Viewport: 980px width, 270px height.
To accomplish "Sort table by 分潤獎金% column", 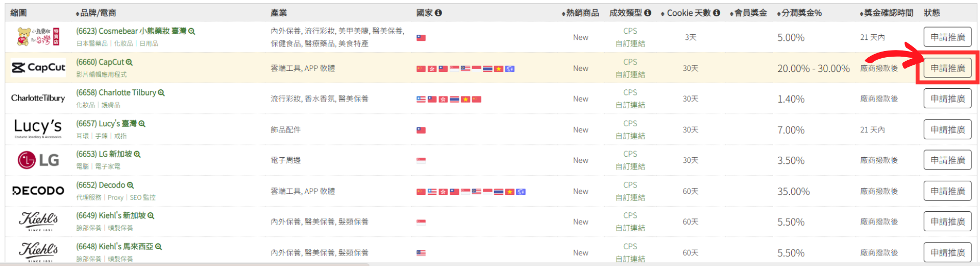I will point(799,13).
